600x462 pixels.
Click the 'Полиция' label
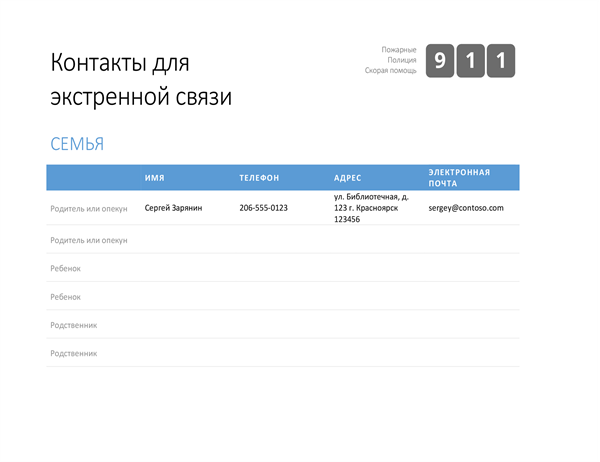click(x=402, y=60)
